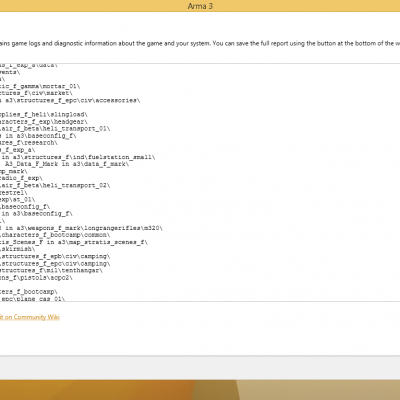Select log line "cic_f_gamma\mortar_01\"
This screenshot has height=400, width=400.
[x=40, y=86]
